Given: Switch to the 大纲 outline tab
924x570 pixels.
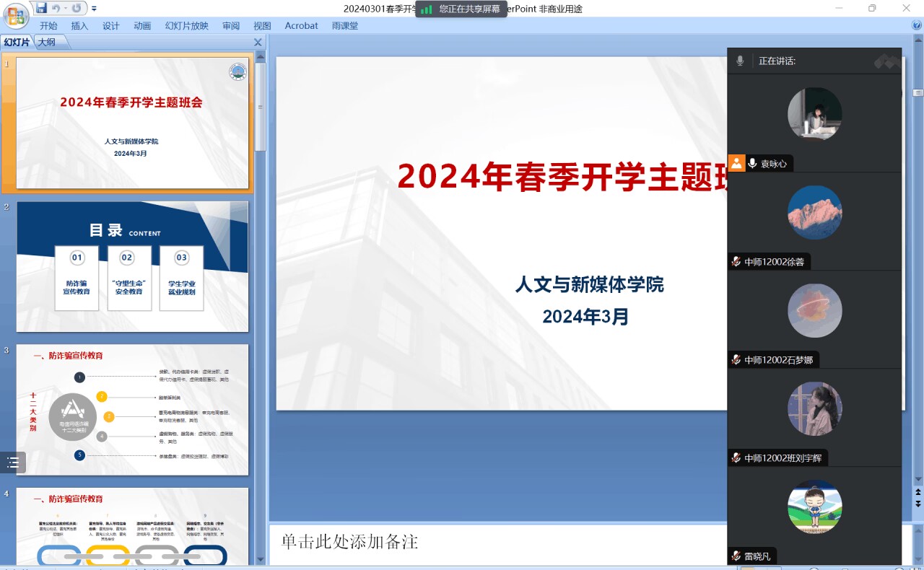Looking at the screenshot, I should (46, 42).
